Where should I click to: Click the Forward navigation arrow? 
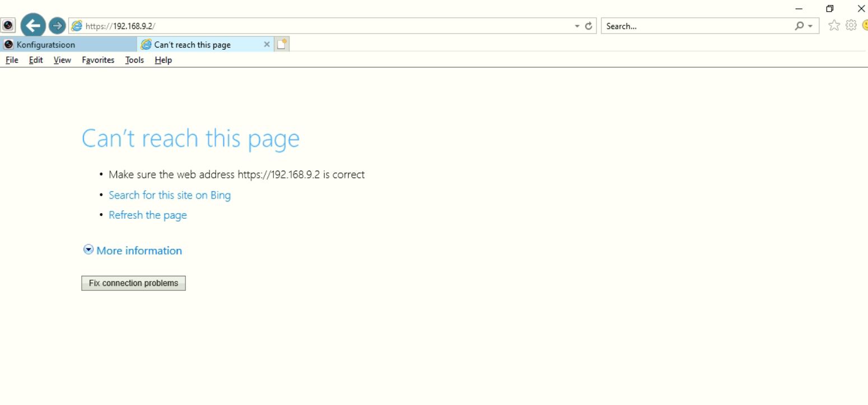click(57, 25)
